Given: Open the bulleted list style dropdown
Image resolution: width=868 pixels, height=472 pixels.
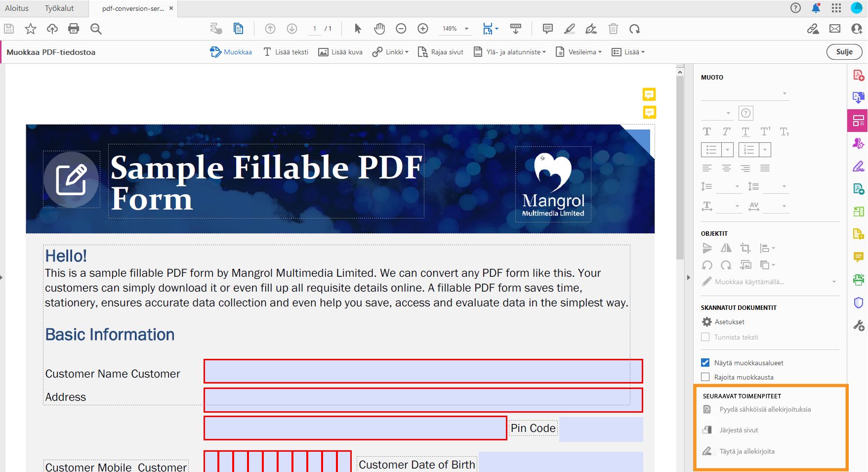Looking at the screenshot, I should 727,150.
